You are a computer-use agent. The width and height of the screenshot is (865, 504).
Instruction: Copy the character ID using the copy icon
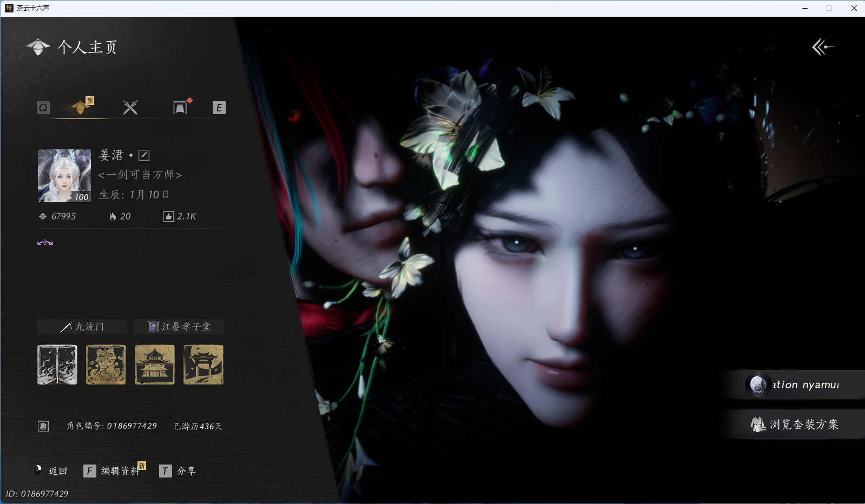(43, 426)
